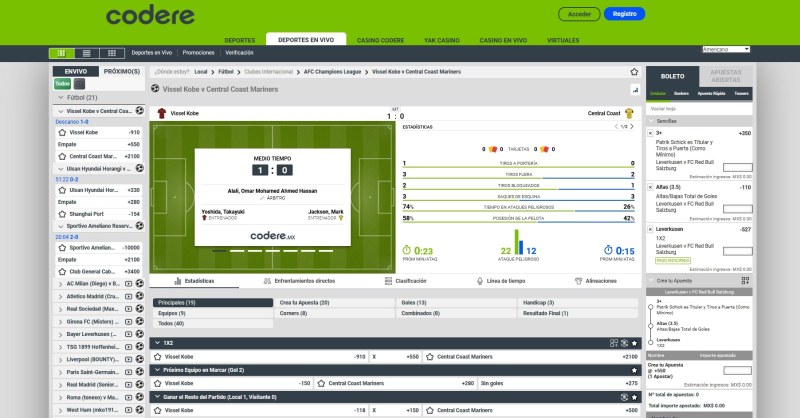Toggle the Todos filter button
Viewport: 800px width, 418px height.
point(62,84)
